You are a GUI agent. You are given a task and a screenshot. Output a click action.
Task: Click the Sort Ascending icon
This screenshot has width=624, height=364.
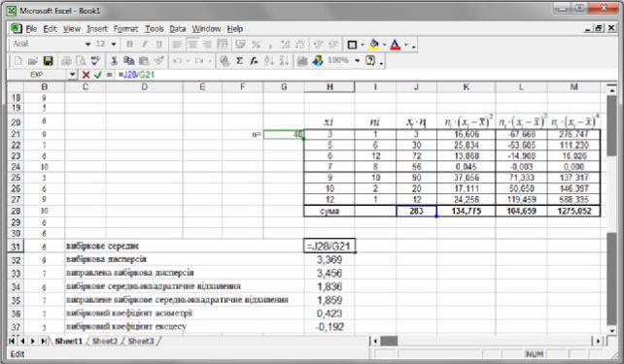(x=268, y=61)
